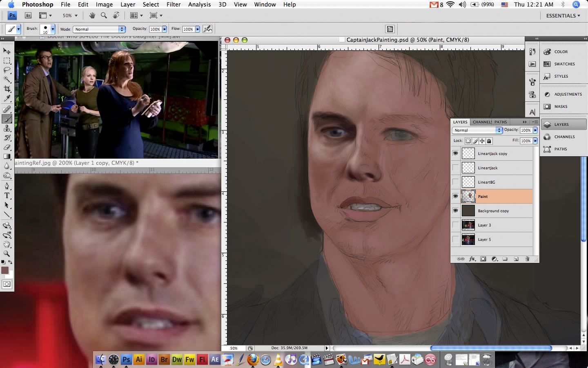Delete layer with the trash icon

527,259
